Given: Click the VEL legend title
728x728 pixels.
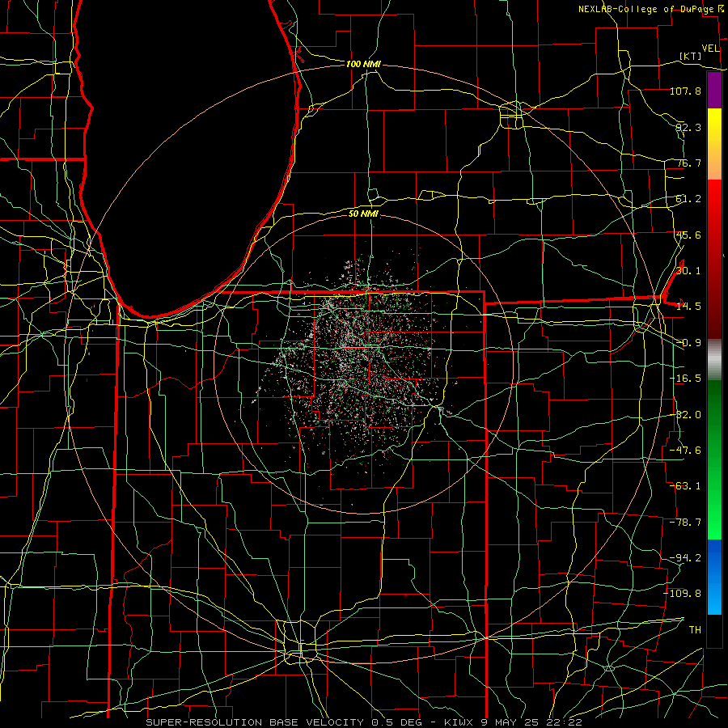Looking at the screenshot, I should pos(710,49).
